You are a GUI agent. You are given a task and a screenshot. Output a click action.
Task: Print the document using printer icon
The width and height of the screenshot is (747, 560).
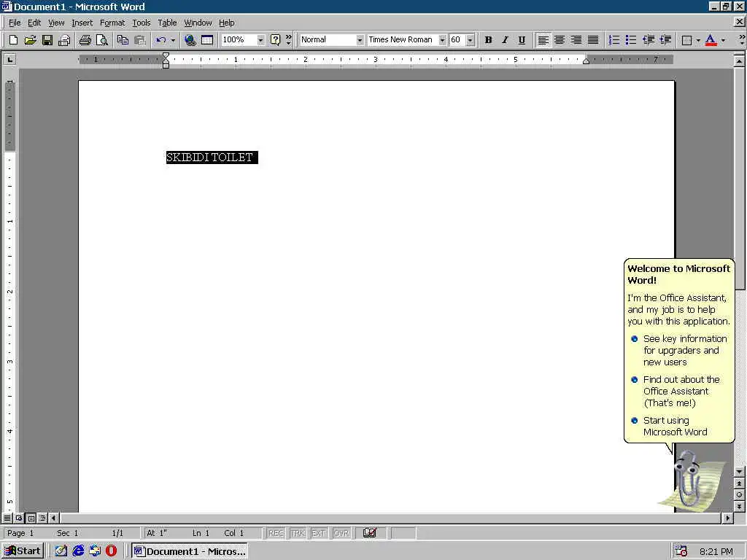click(x=85, y=40)
